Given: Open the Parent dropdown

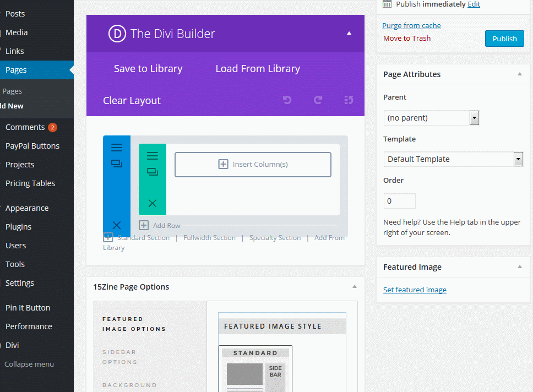Looking at the screenshot, I should pyautogui.click(x=431, y=118).
